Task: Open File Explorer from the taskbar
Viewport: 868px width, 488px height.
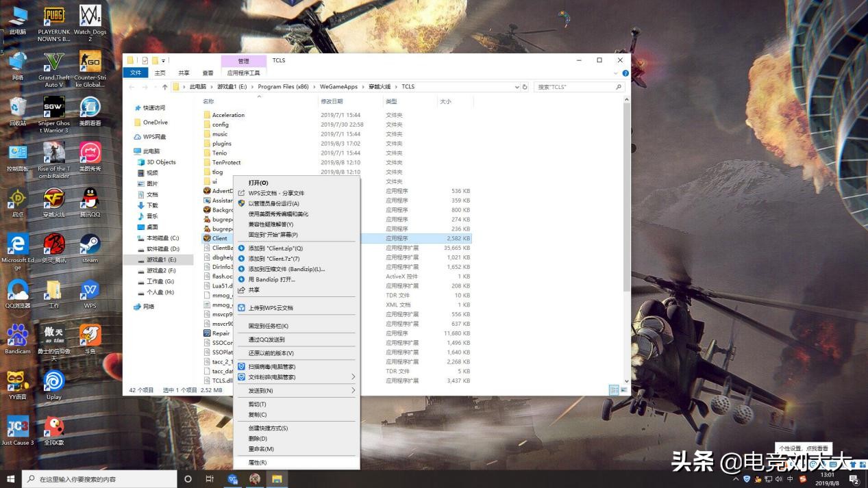Action: click(277, 478)
